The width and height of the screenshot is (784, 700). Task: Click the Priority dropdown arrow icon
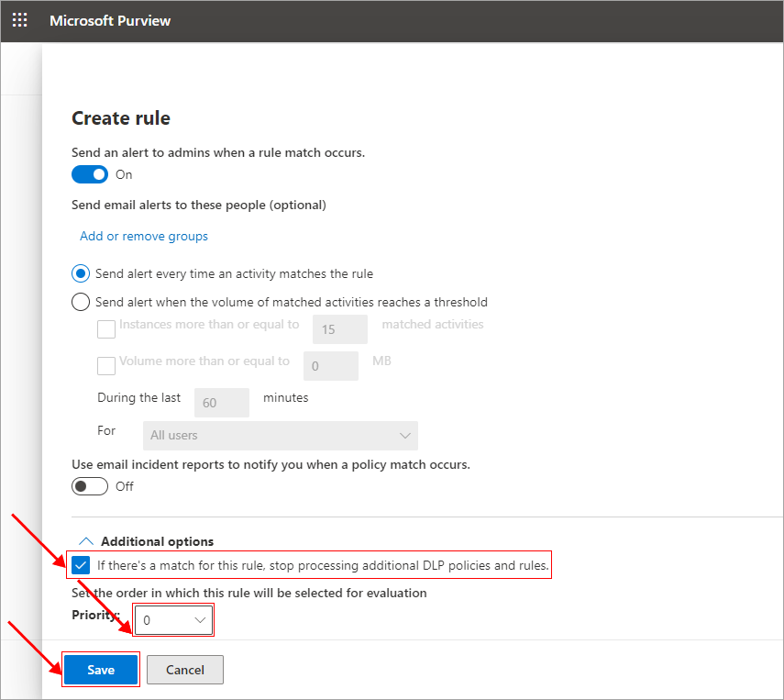[x=200, y=620]
